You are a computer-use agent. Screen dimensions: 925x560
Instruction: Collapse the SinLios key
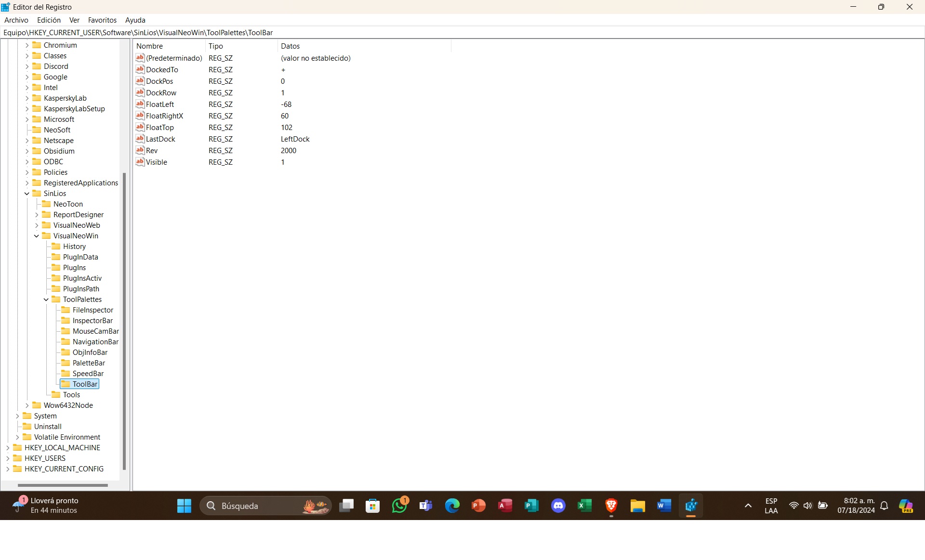pyautogui.click(x=27, y=194)
